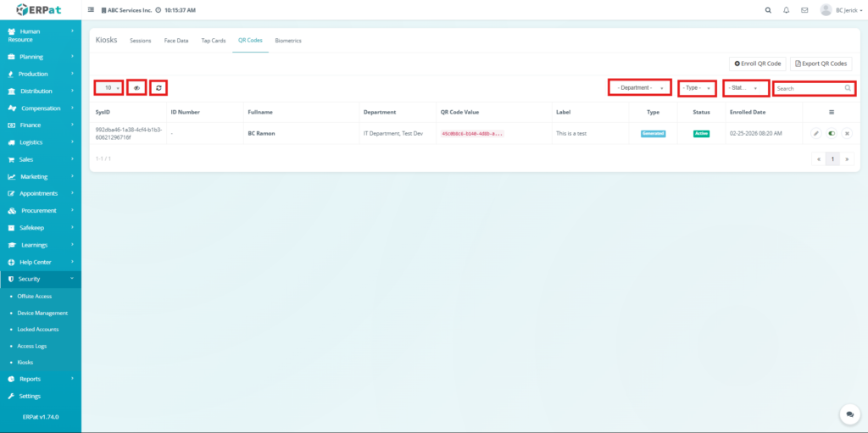Image resolution: width=868 pixels, height=433 pixels.
Task: Switch to the Biometrics tab
Action: 288,41
